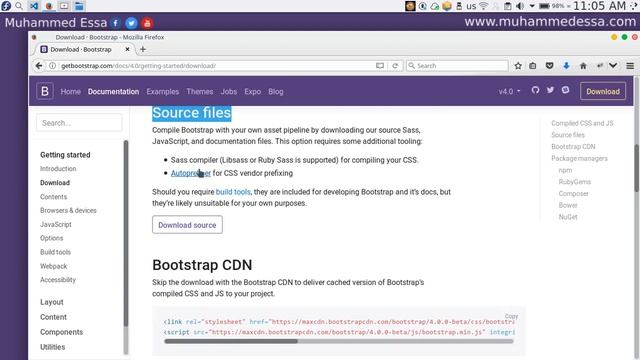This screenshot has width=640, height=360.
Task: Go to the Firefox home page
Action: pyautogui.click(x=583, y=66)
